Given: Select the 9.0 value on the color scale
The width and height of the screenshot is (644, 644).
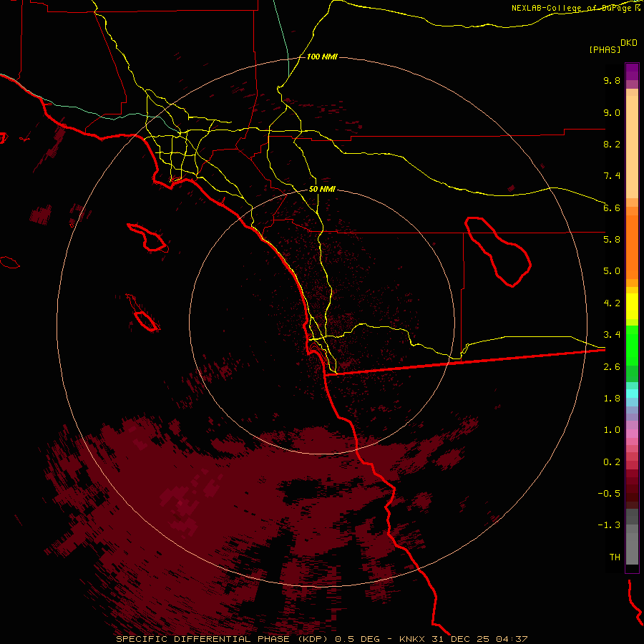Looking at the screenshot, I should click(x=612, y=112).
